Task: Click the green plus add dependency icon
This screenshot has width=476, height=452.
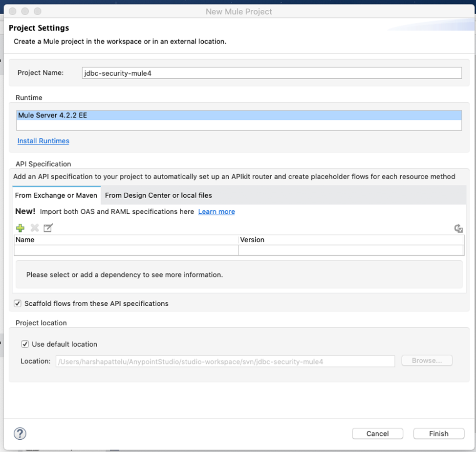Action: pyautogui.click(x=21, y=228)
